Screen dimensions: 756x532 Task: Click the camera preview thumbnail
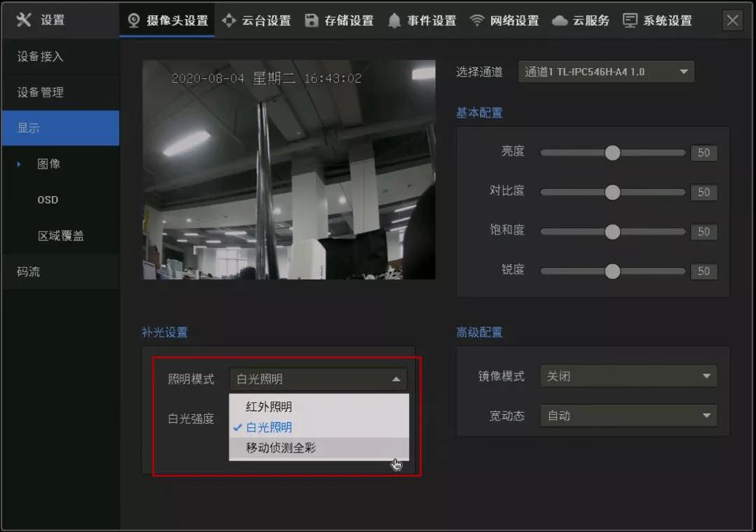(x=288, y=169)
